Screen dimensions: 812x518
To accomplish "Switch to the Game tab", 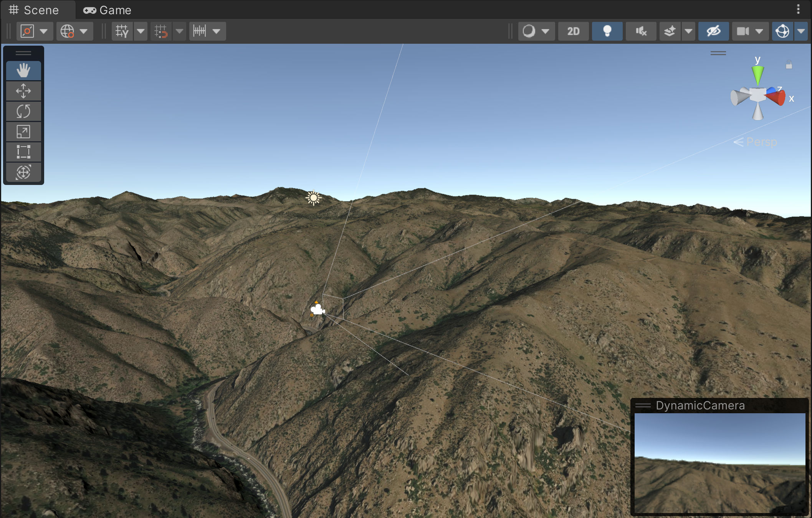I will click(107, 10).
